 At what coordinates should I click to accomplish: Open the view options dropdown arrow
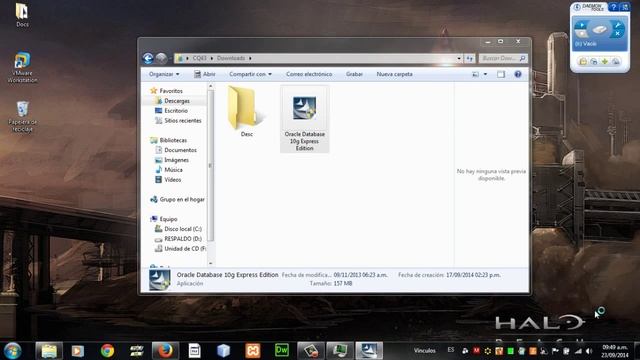pyautogui.click(x=485, y=74)
